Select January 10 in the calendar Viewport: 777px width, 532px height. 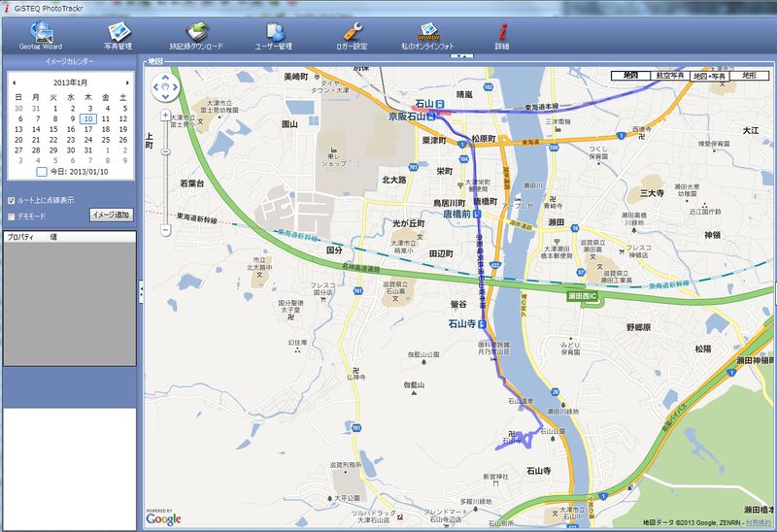(87, 118)
